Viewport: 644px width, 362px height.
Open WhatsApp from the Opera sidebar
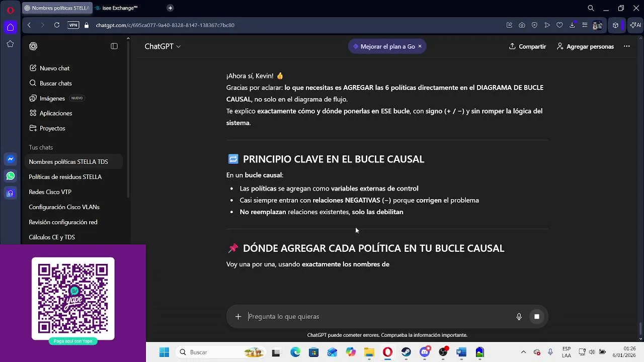pos(11,176)
